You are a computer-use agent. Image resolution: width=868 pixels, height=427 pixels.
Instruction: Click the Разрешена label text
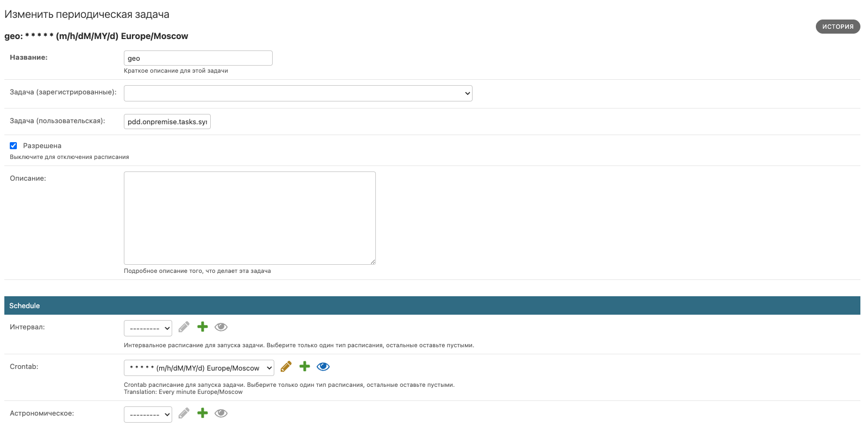point(42,145)
